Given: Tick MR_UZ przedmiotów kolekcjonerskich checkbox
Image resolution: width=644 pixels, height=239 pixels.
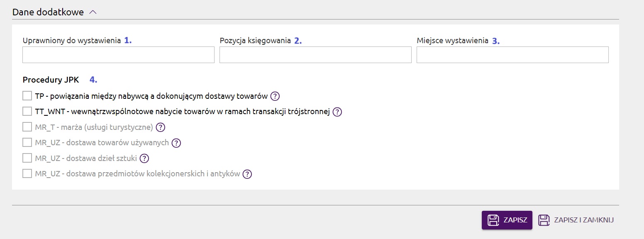Looking at the screenshot, I should pyautogui.click(x=27, y=173).
